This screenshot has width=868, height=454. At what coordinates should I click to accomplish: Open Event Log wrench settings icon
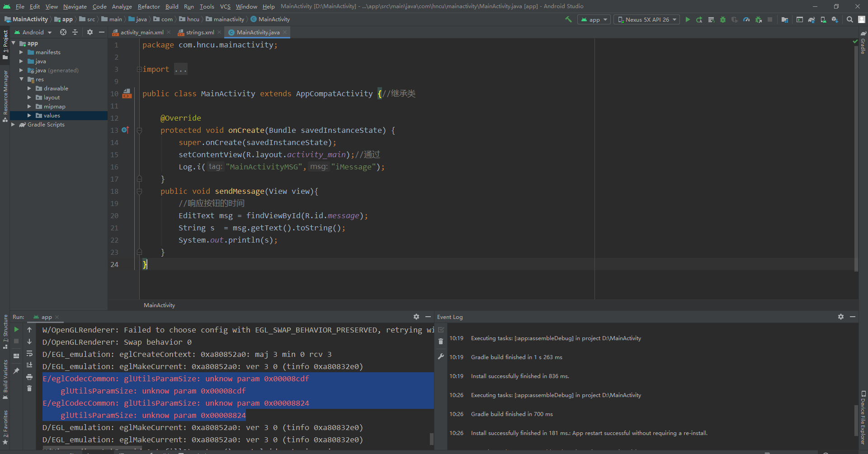coord(441,356)
